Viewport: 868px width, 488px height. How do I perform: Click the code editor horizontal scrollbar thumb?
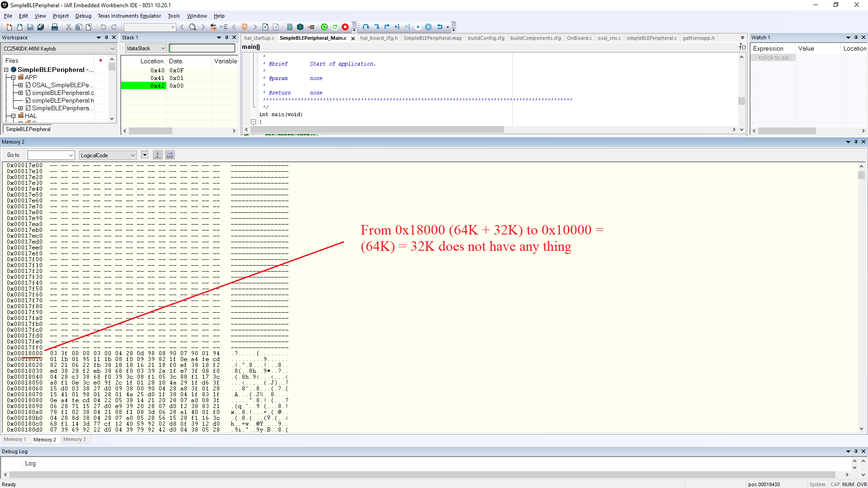pyautogui.click(x=377, y=130)
